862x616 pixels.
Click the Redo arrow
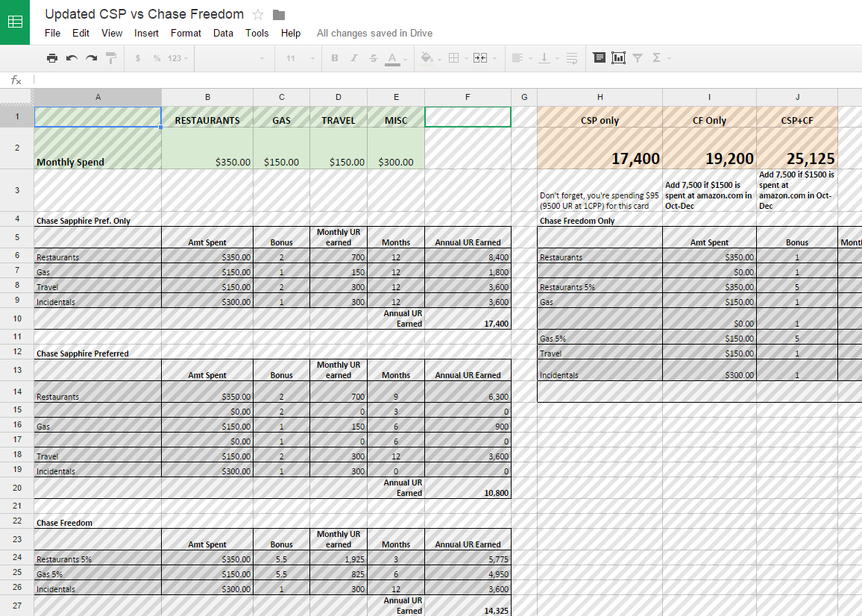(91, 57)
